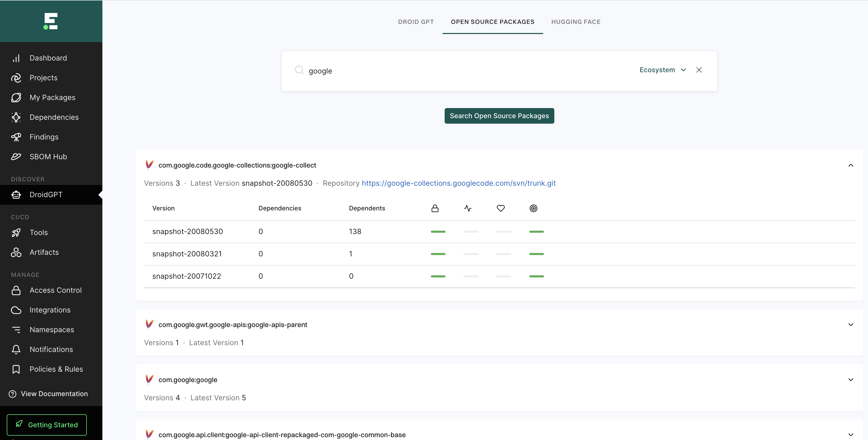Click Maven icon beside com.google:google

point(149,379)
